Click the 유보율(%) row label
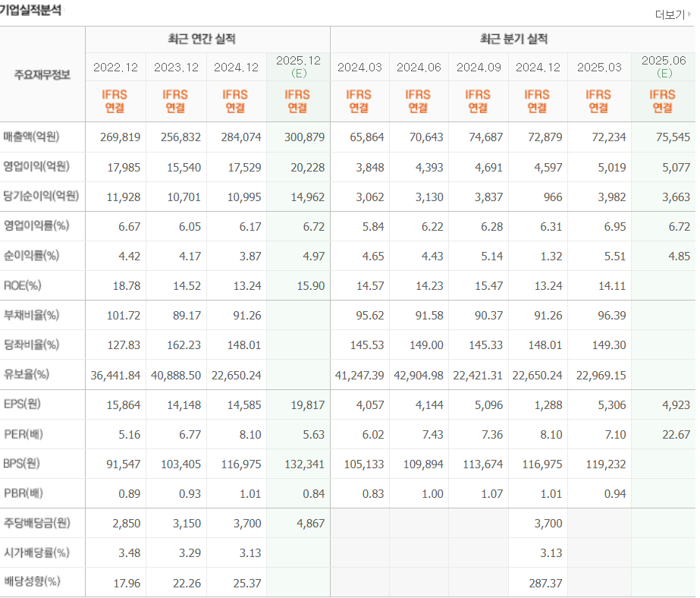 27,374
